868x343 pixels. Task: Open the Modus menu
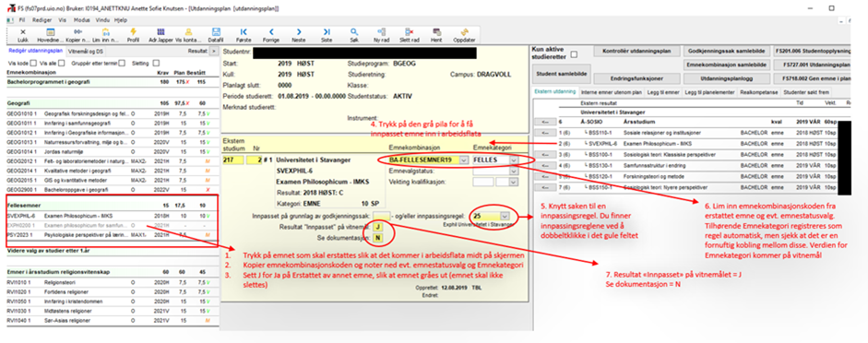click(82, 19)
